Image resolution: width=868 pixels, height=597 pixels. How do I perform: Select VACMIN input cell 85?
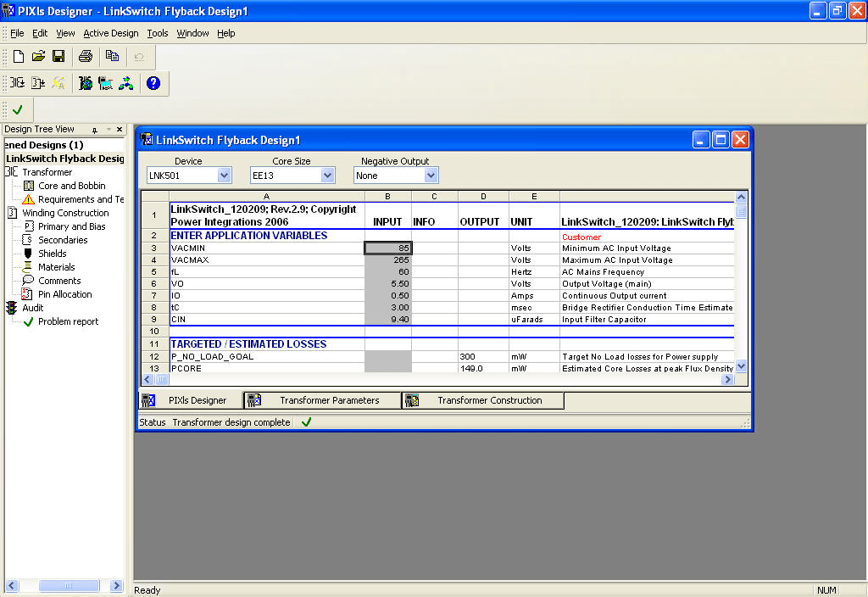[387, 248]
